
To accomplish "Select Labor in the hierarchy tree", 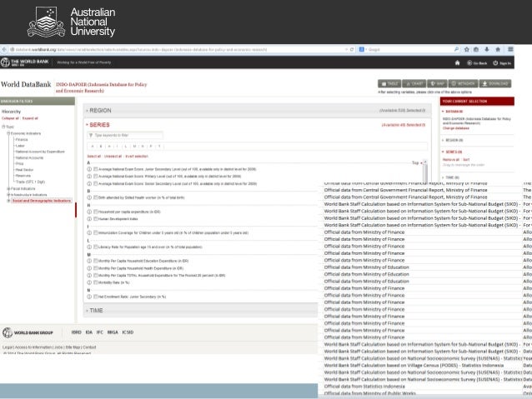I will 20,146.
